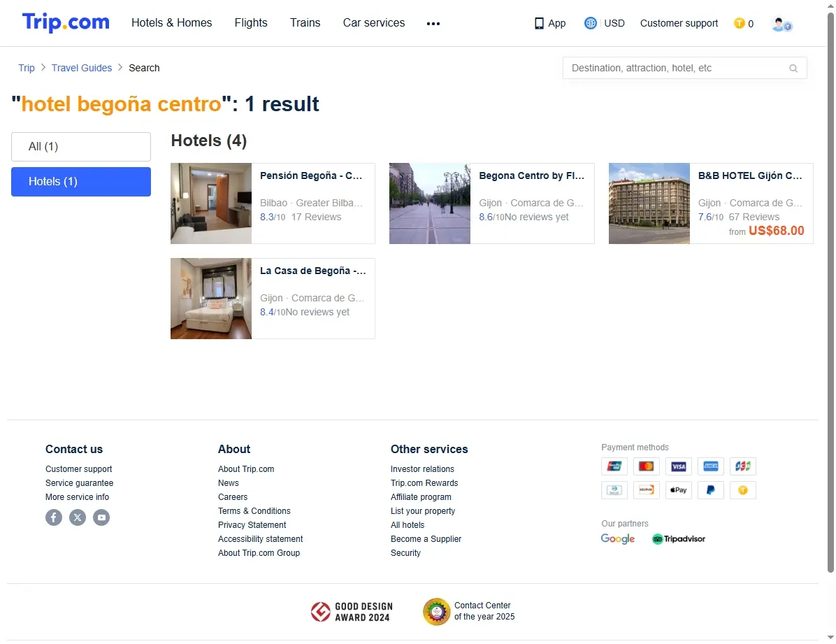This screenshot has height=644, width=836.
Task: Click the Discover payment icon
Action: [x=646, y=489]
